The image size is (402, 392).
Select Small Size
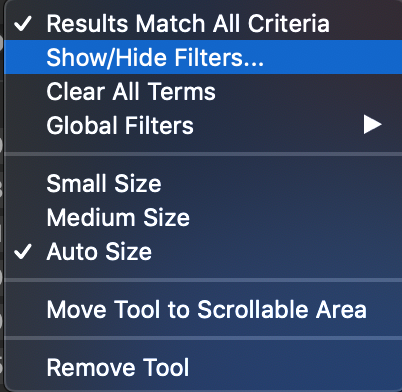tap(203, 183)
